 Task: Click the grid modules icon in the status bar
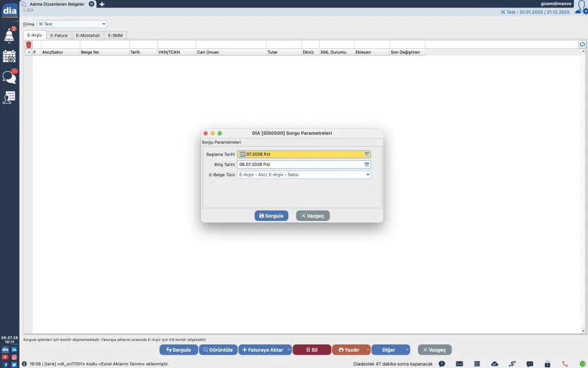click(477, 363)
